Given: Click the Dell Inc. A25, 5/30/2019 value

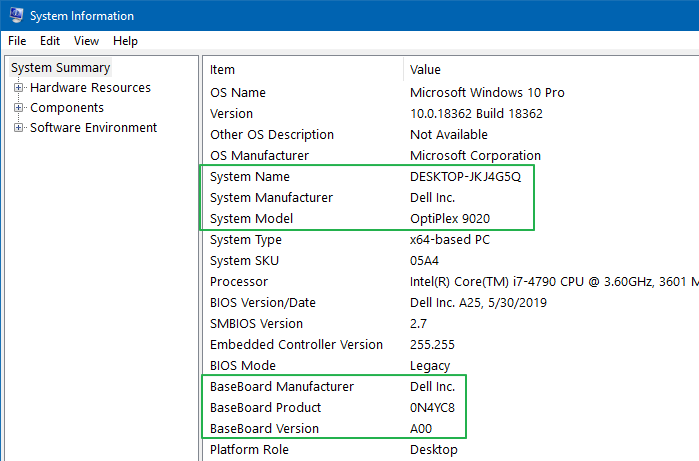Looking at the screenshot, I should 478,302.
